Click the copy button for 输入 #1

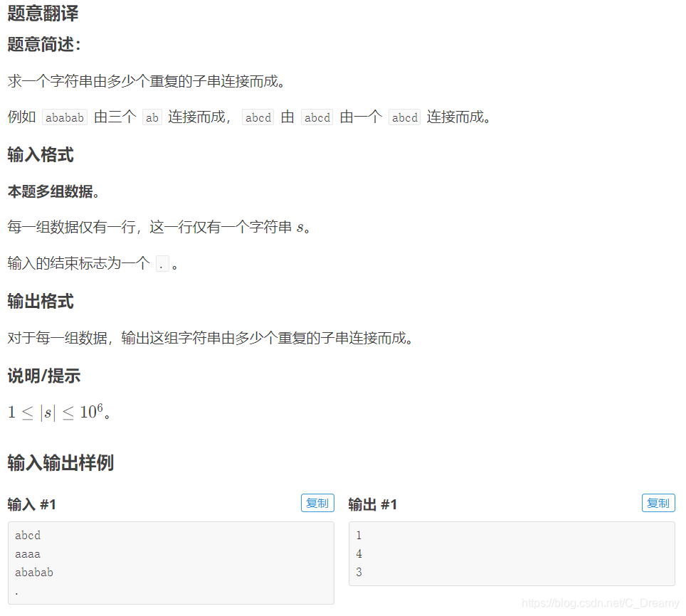pos(317,503)
